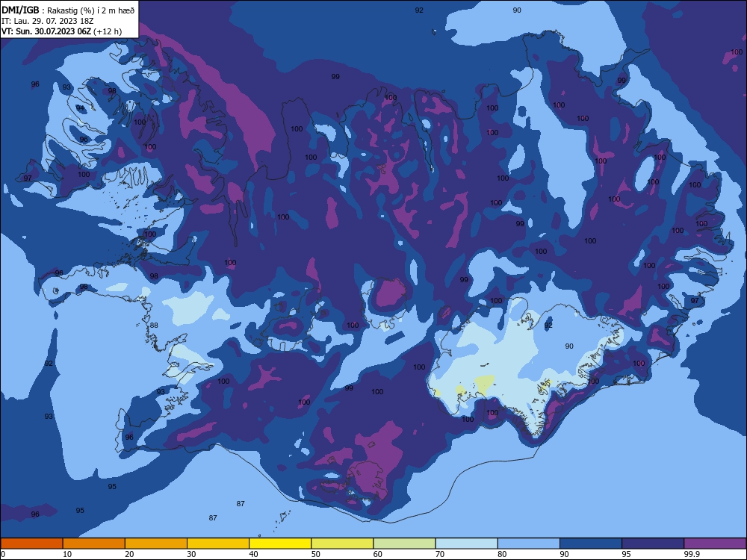The image size is (747, 560).
Task: Click the '88' humidity value on the map
Action: coord(154,326)
